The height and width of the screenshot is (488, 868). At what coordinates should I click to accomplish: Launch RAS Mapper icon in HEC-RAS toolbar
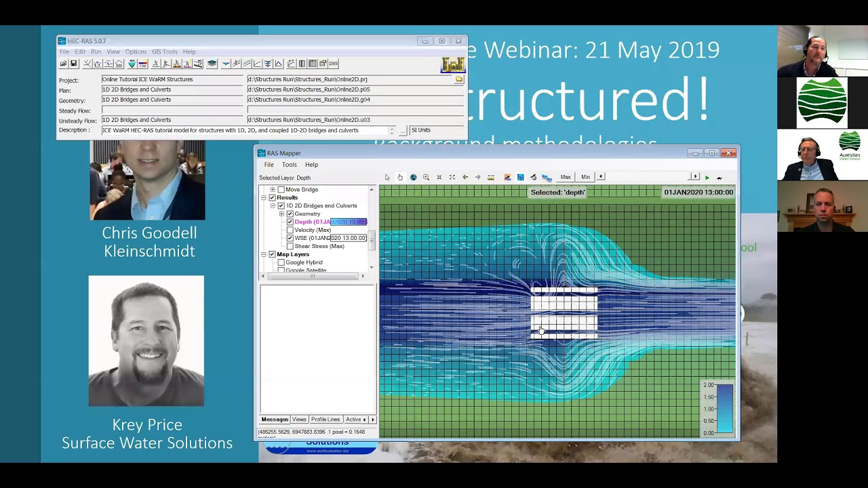tap(212, 64)
